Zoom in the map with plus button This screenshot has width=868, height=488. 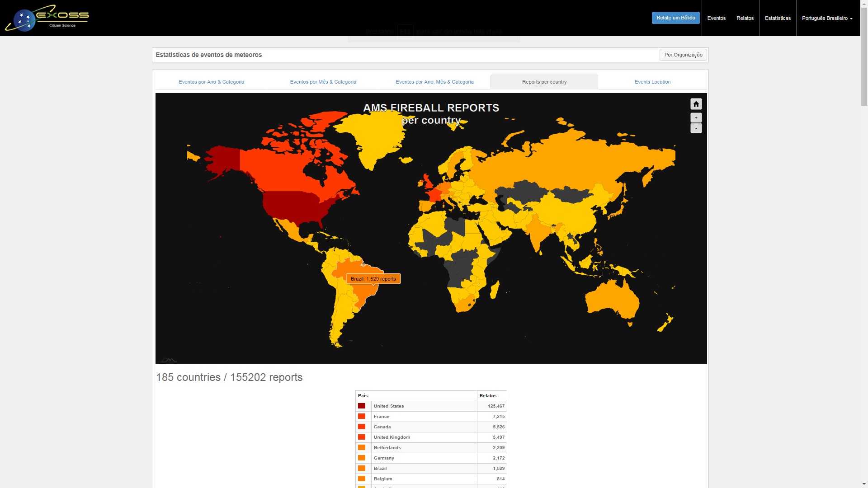tap(696, 118)
